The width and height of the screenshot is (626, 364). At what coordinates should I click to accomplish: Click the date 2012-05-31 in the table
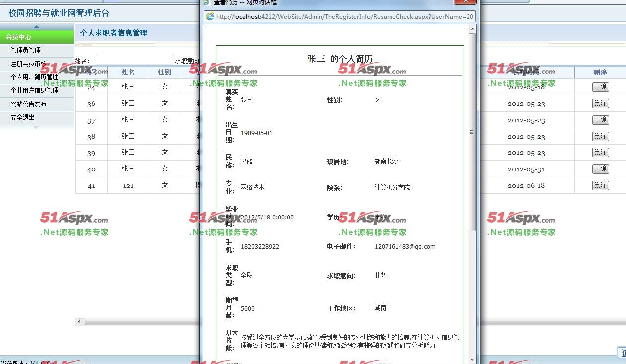click(526, 169)
